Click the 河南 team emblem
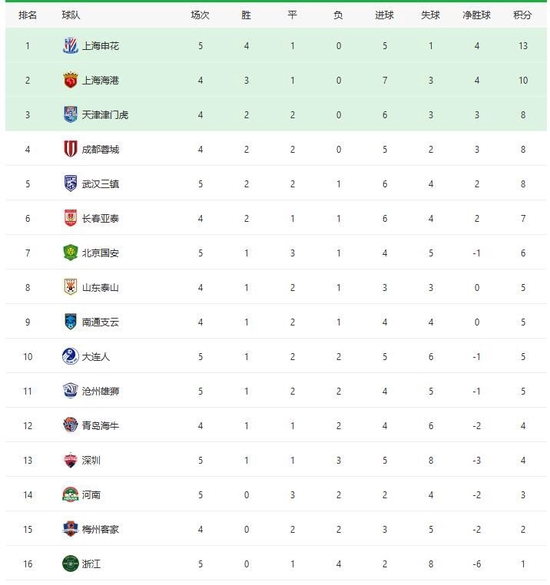Viewport: 550px width, 585px height. tap(70, 494)
